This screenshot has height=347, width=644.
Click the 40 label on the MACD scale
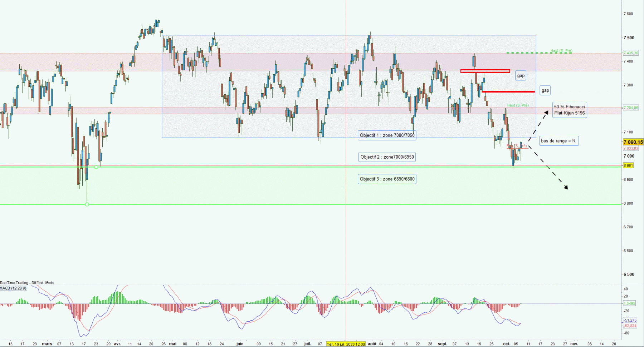(x=626, y=289)
